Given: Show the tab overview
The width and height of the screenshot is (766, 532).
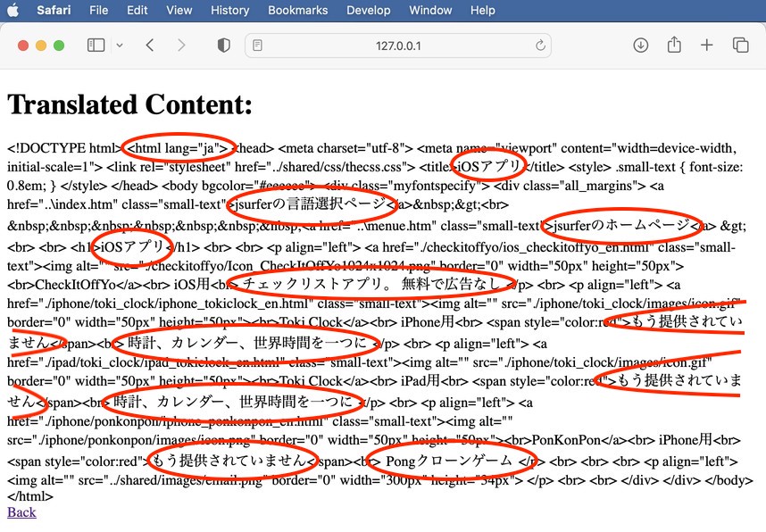Looking at the screenshot, I should point(740,46).
